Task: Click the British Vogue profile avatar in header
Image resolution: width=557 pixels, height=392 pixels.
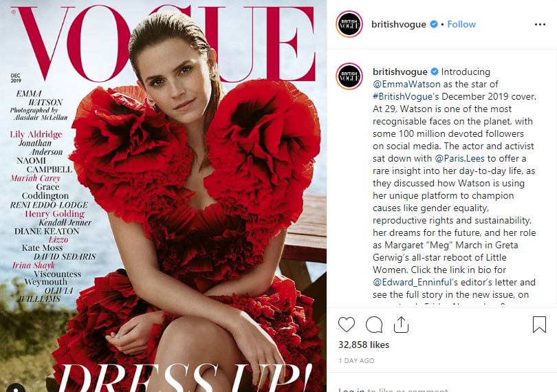Action: point(349,24)
